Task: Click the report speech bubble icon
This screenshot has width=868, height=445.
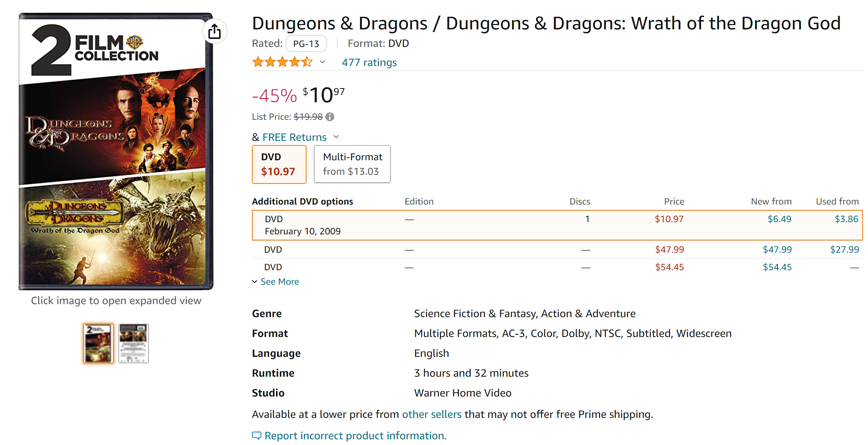Action: pyautogui.click(x=257, y=435)
